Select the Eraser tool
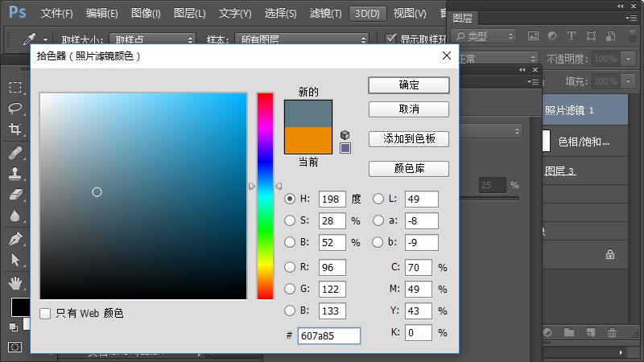The height and width of the screenshot is (362, 644). pos(15,194)
